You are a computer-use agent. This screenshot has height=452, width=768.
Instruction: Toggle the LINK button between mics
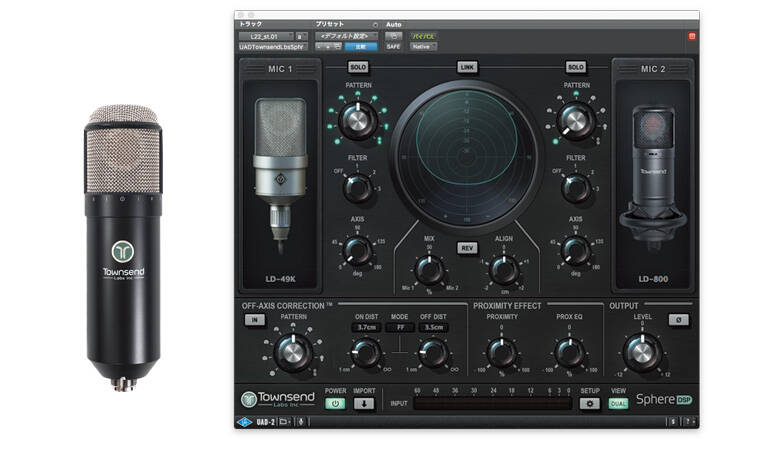point(467,67)
